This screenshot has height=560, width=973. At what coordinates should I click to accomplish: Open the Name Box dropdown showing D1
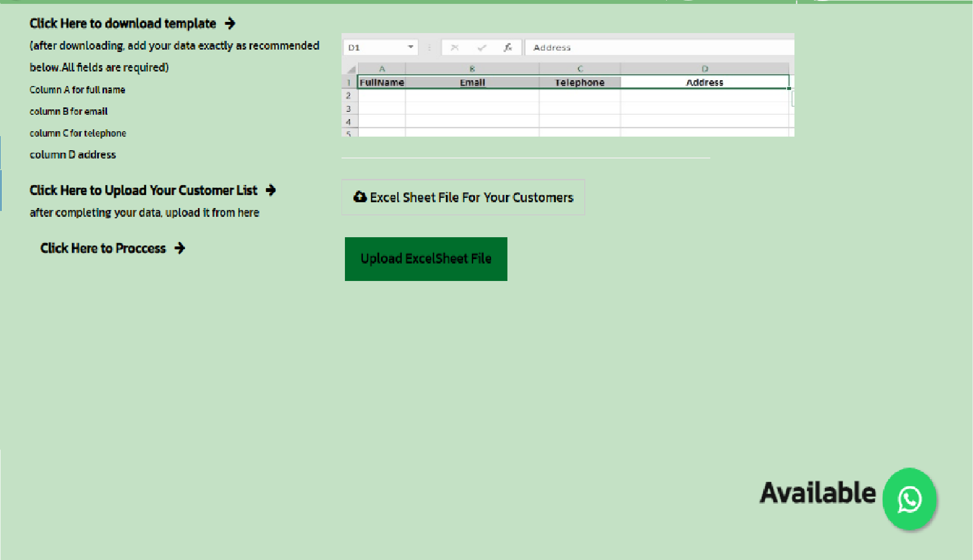click(x=411, y=47)
